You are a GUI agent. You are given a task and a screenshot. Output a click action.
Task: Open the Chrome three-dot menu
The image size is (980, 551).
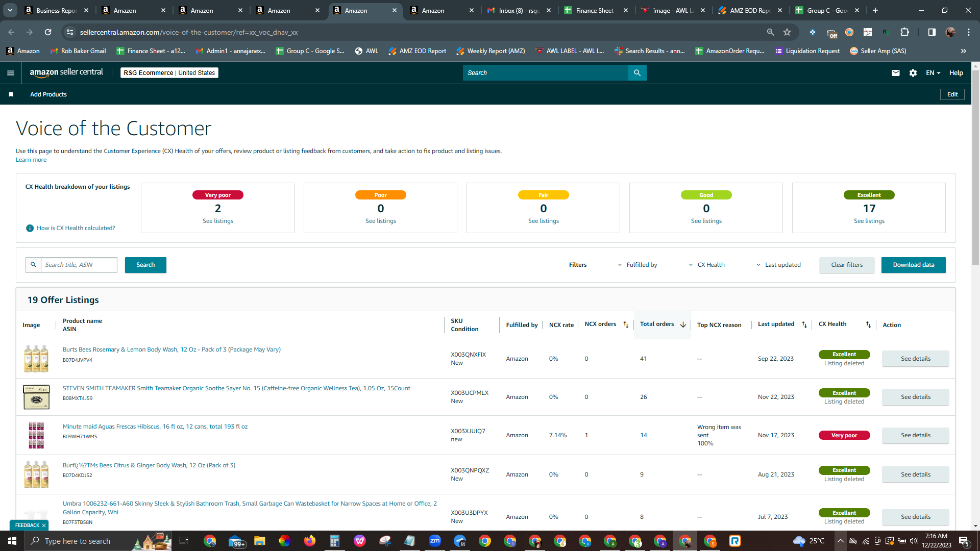969,32
